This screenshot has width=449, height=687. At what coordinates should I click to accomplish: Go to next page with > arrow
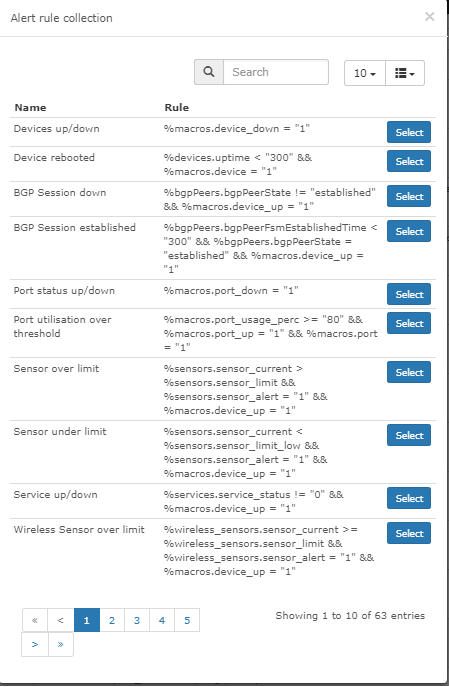[35, 645]
